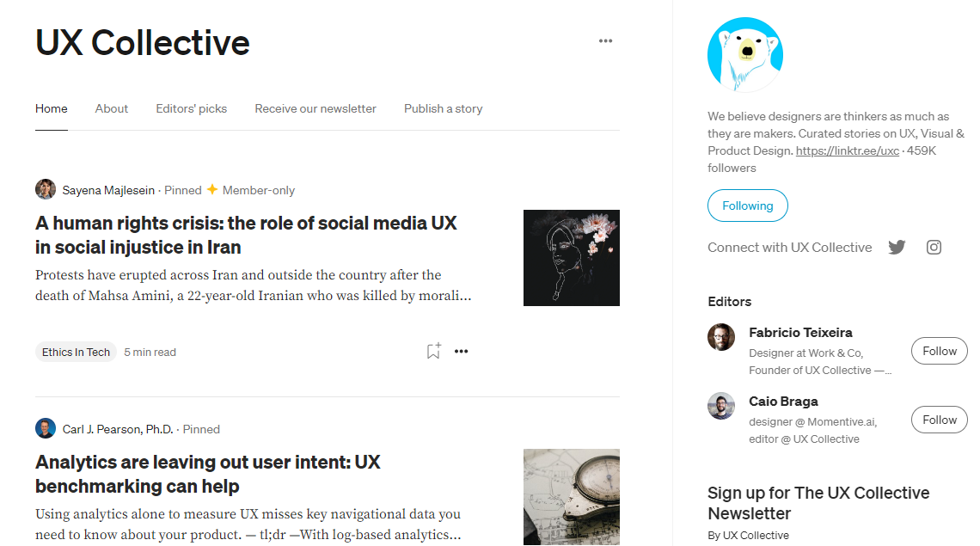The height and width of the screenshot is (546, 980).
Task: Select the Publish a story tab
Action: tap(443, 108)
